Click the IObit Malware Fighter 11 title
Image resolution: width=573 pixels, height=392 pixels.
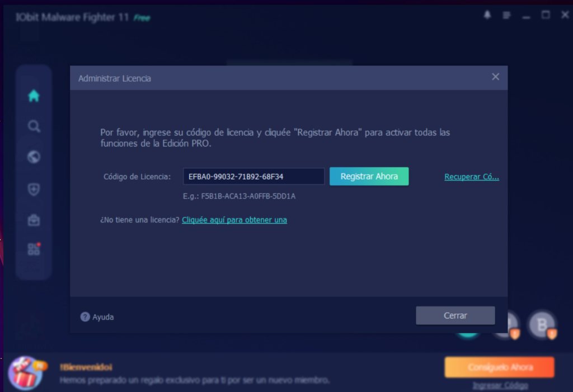72,17
